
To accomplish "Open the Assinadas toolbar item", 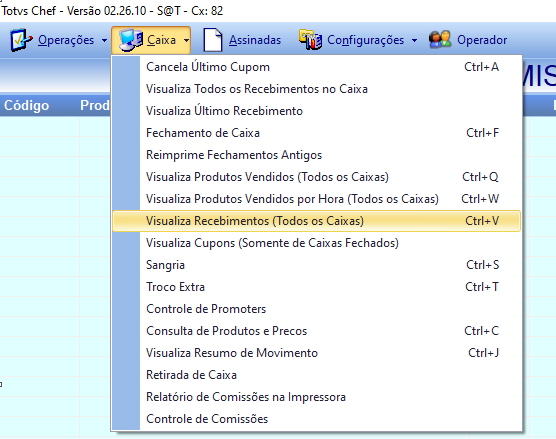I will pos(255,40).
